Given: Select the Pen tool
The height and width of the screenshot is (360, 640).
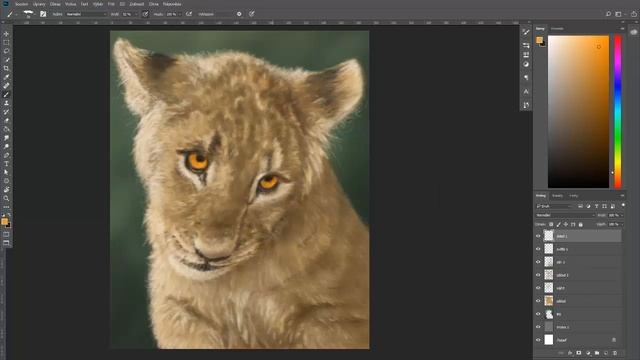Looking at the screenshot, I should [x=6, y=155].
